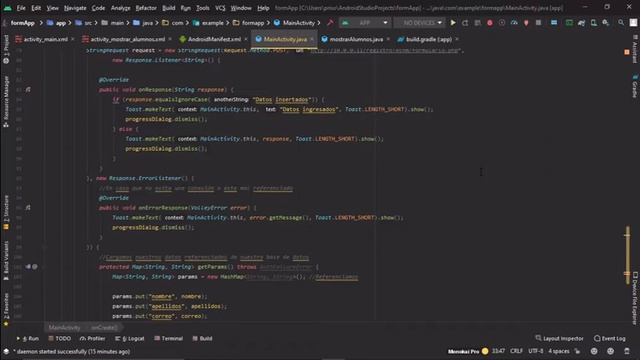Click the Sync Project with Gradle icon

click(581, 23)
